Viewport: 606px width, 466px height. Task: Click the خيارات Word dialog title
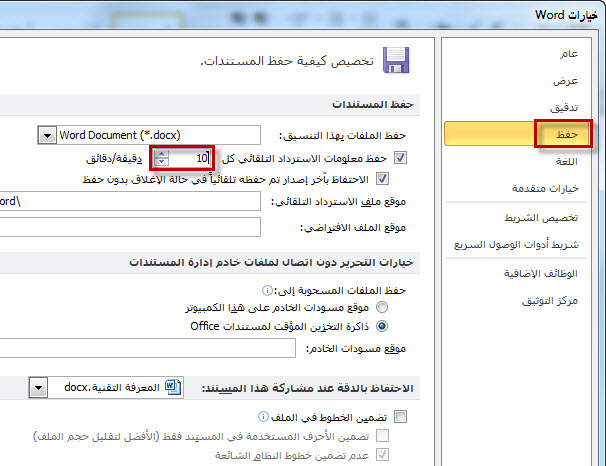566,15
